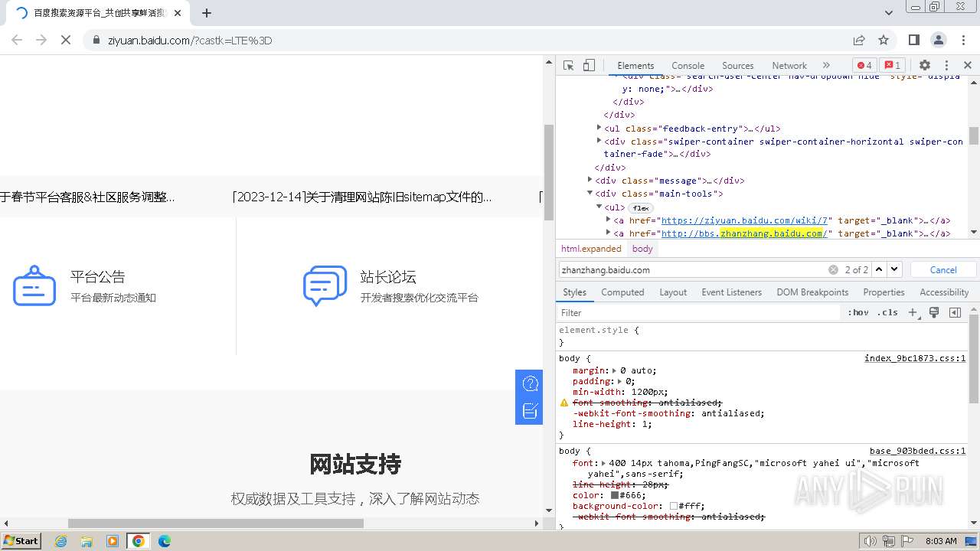Open the Chrome profile avatar
The width and height of the screenshot is (980, 551).
coord(939,40)
